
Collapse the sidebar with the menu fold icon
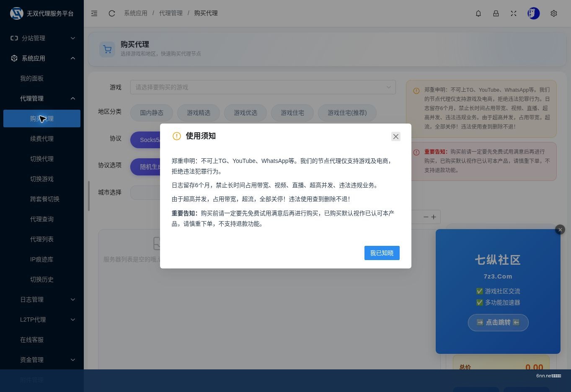(x=94, y=13)
